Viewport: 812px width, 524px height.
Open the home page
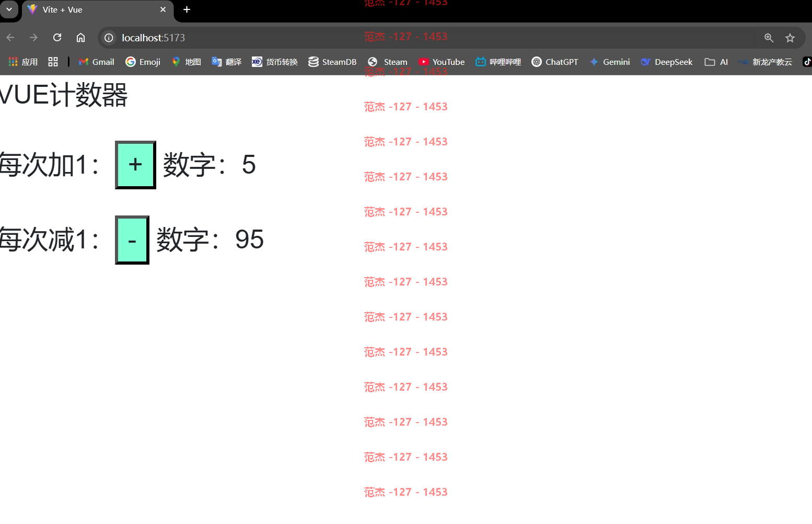tap(80, 38)
